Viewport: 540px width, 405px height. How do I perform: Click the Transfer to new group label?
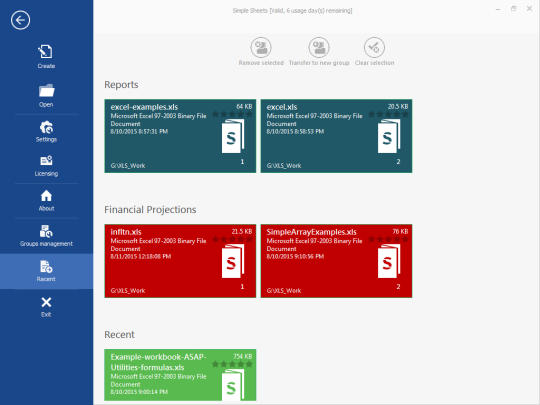tap(319, 63)
